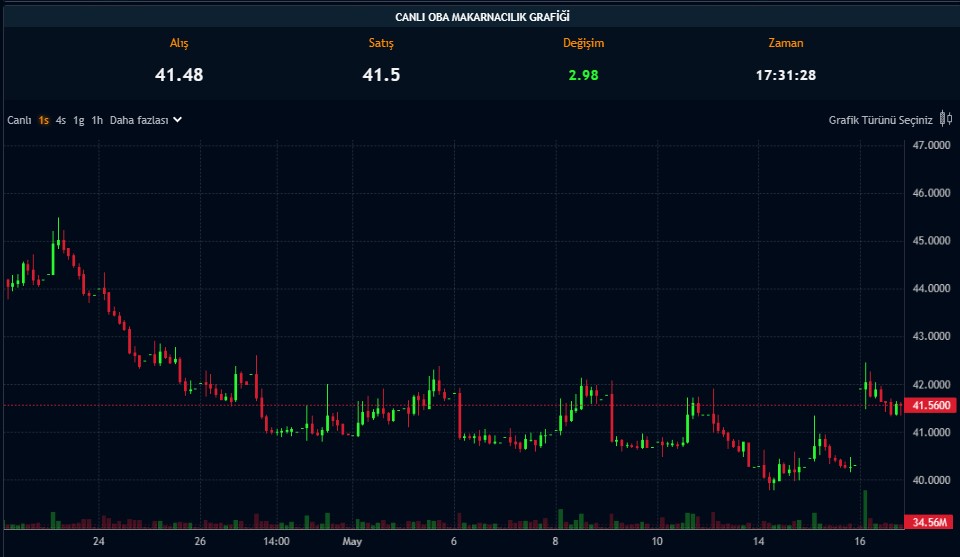The height and width of the screenshot is (557, 960).
Task: Click the green Değişim value 2.98
Action: click(x=583, y=75)
